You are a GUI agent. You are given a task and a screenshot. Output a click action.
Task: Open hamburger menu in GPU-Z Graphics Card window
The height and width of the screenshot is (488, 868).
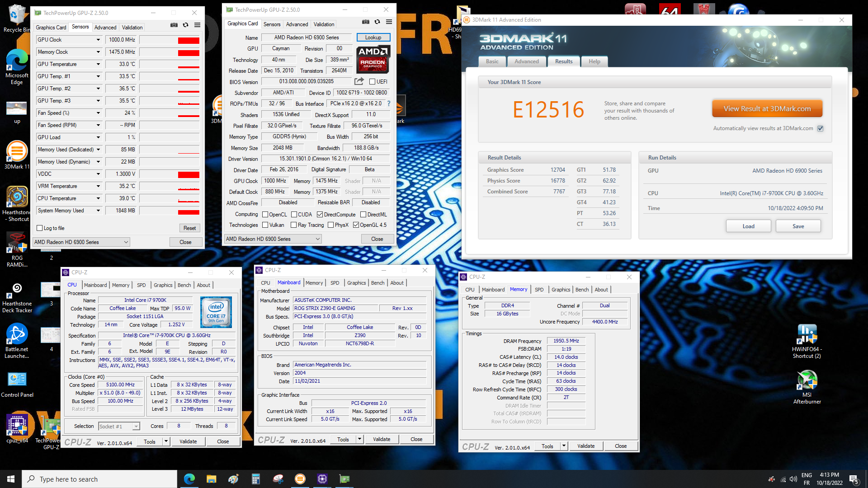[389, 22]
